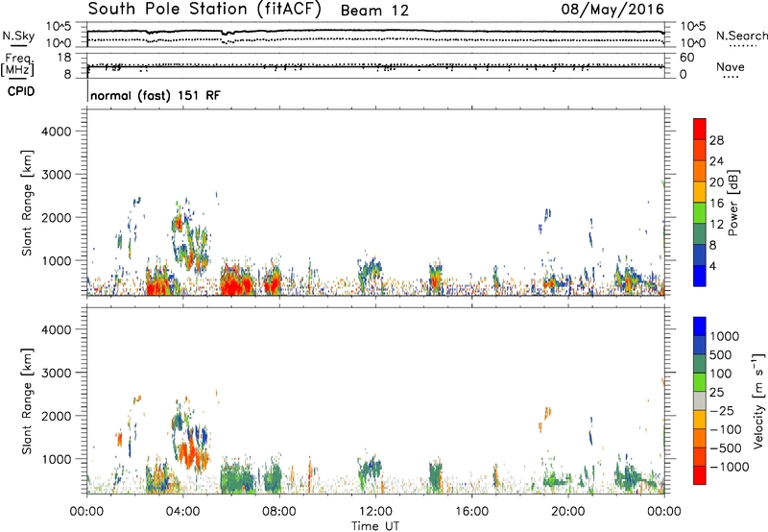Click the 28 label on the Power colorbar
Image resolution: width=768 pixels, height=532 pixels.
[x=716, y=140]
